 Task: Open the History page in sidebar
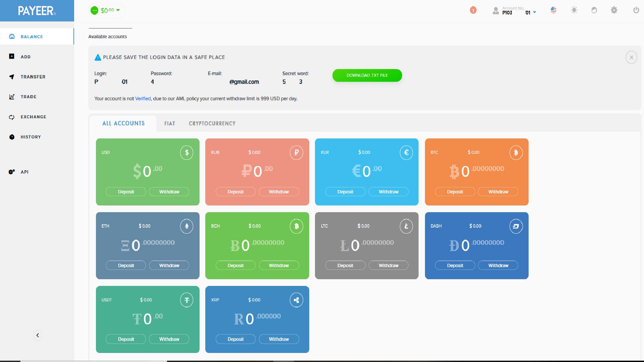click(31, 137)
